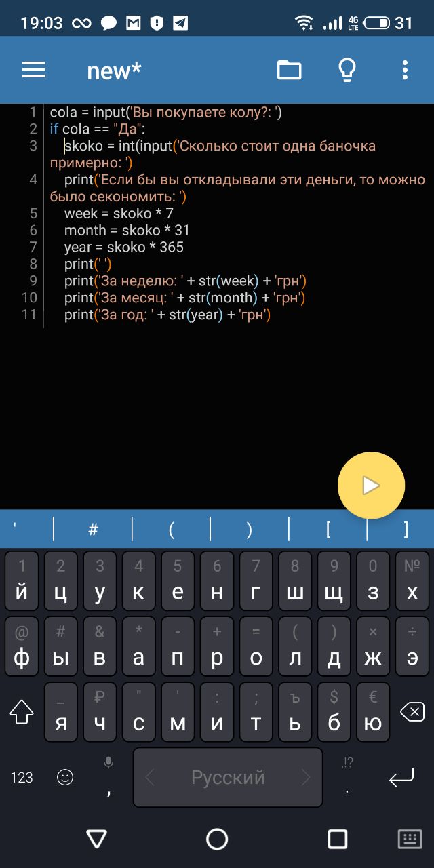
Task: Open the folder file browser icon
Action: click(x=289, y=70)
